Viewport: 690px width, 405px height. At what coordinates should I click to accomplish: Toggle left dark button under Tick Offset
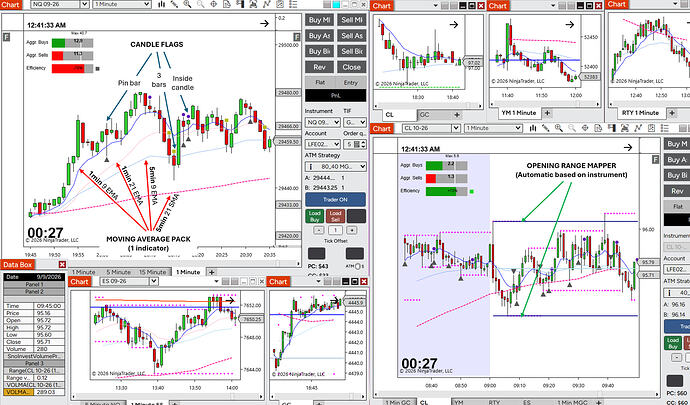point(316,253)
